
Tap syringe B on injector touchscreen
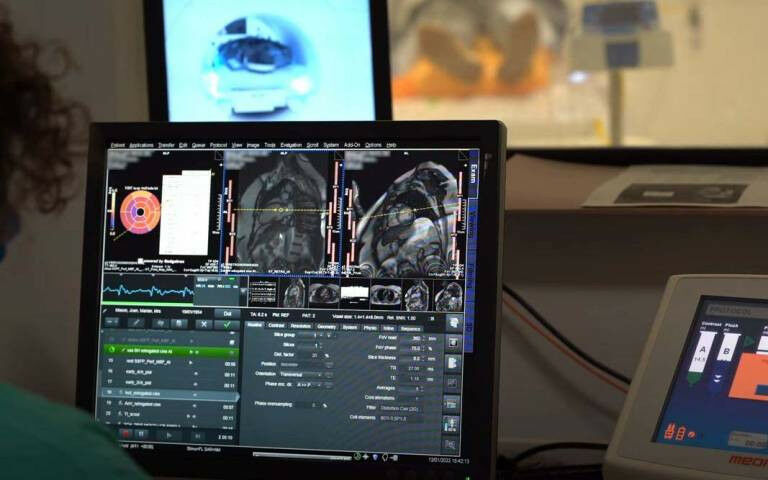pos(726,349)
